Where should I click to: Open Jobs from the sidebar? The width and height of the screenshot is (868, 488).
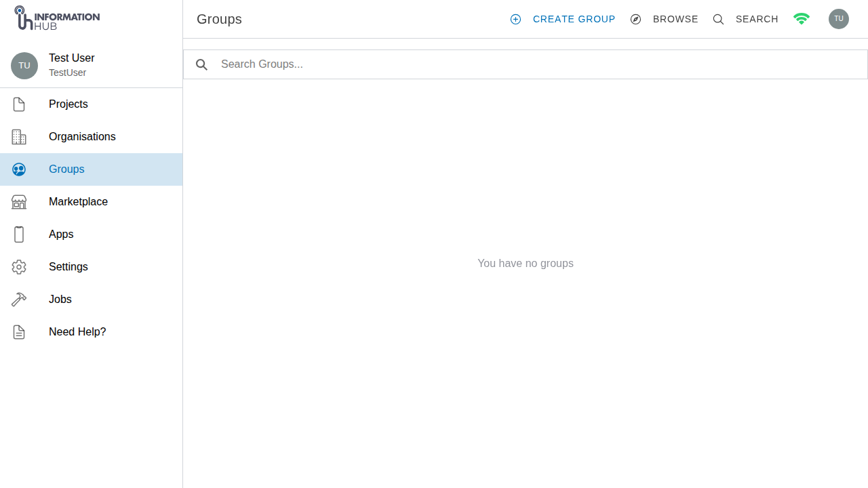pos(91,300)
